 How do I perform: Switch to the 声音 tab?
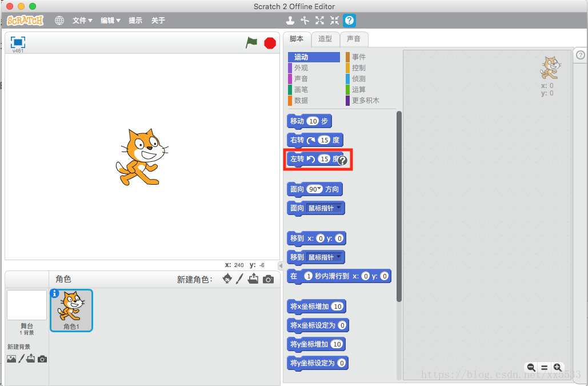[354, 39]
